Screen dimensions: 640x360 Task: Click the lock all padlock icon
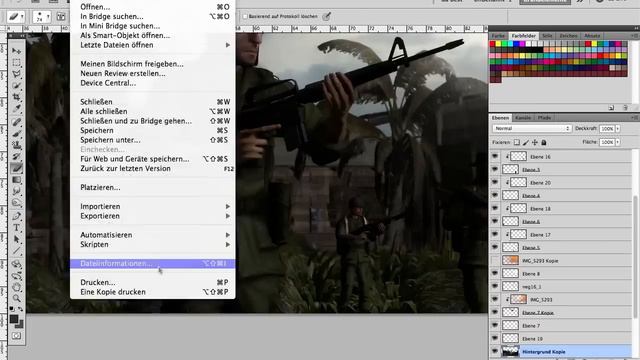[x=544, y=142]
